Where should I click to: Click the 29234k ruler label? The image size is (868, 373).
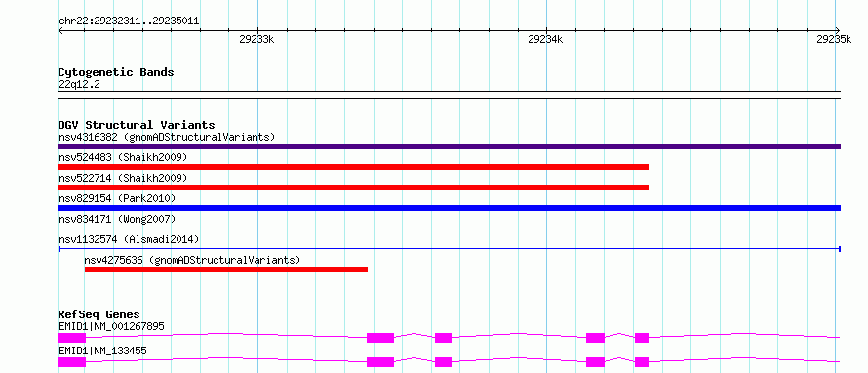(x=545, y=39)
